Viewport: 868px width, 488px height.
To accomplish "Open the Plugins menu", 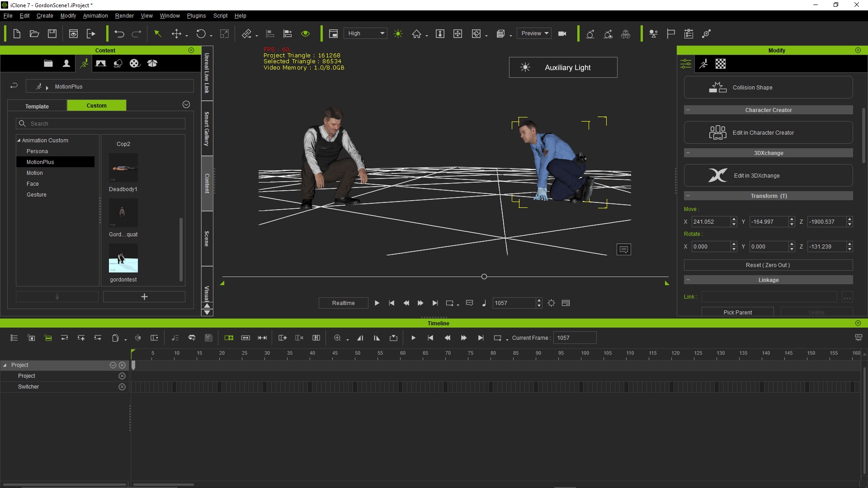I will [196, 15].
